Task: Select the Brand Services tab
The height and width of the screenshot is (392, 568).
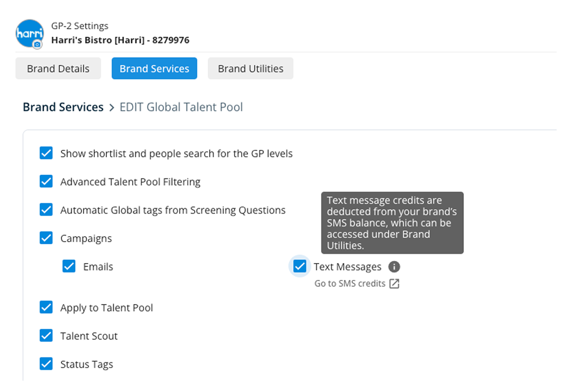Action: (x=154, y=68)
